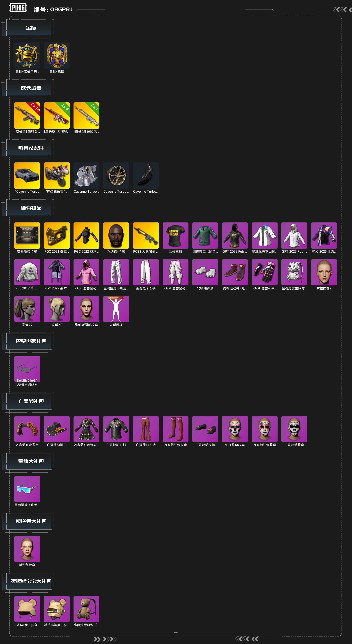Choose the unicorn motorcycle skin

tap(57, 175)
